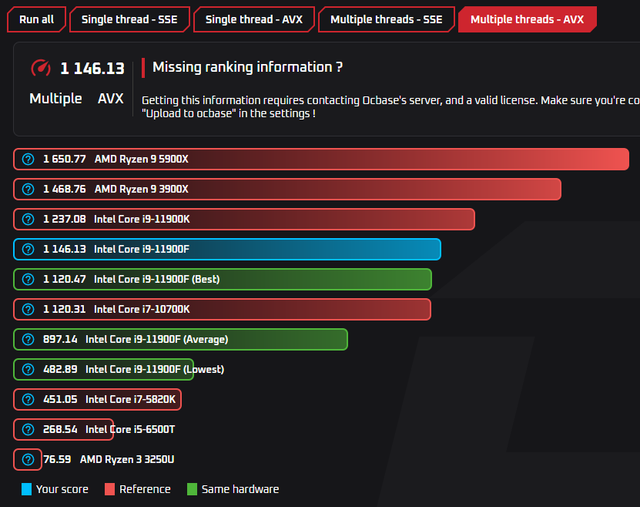Select the AMD Ryzen 9 3900X result bar
The width and height of the screenshot is (640, 507).
287,189
